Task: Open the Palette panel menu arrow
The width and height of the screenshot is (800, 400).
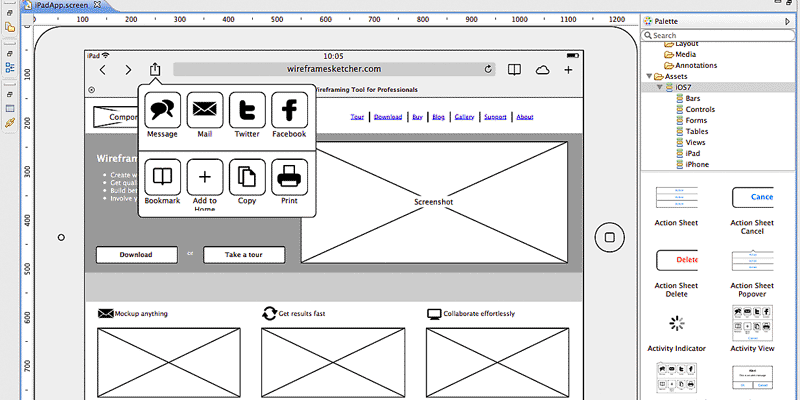Action: click(787, 21)
